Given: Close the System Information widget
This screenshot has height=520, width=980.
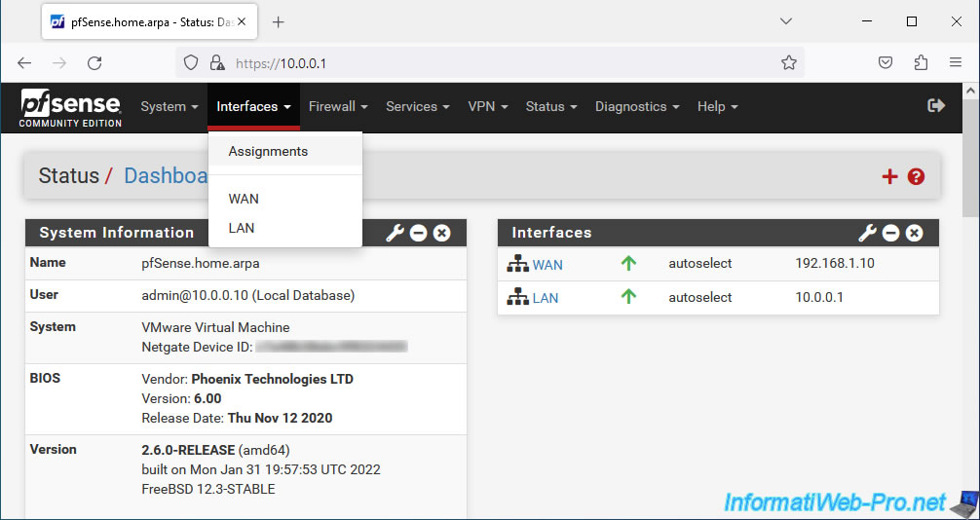Looking at the screenshot, I should 442,233.
